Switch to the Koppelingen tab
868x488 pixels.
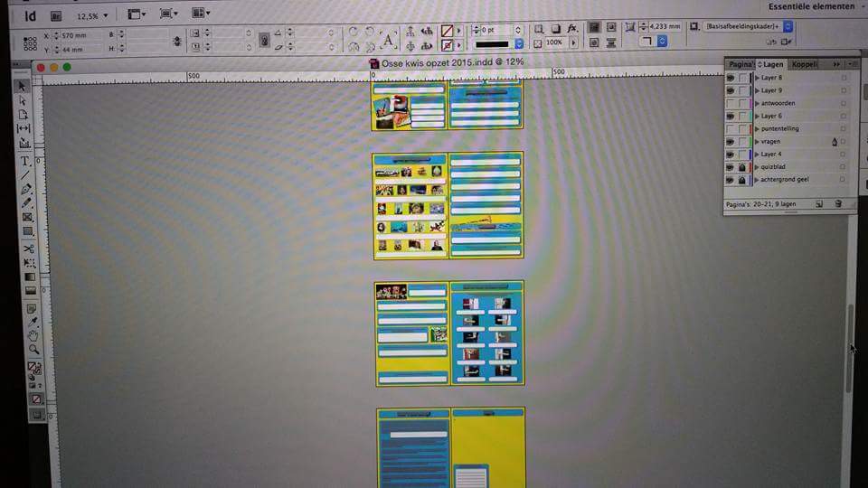pyautogui.click(x=805, y=64)
